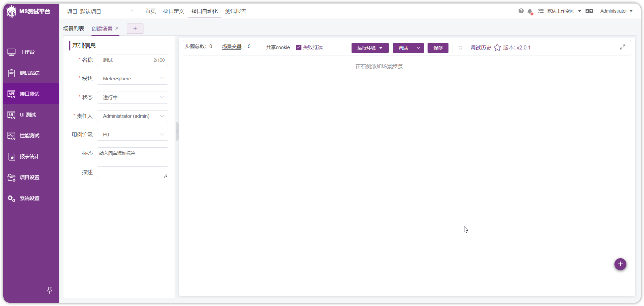Open the 项目: 默认项目 dropdown
The image size is (644, 306).
click(x=100, y=11)
